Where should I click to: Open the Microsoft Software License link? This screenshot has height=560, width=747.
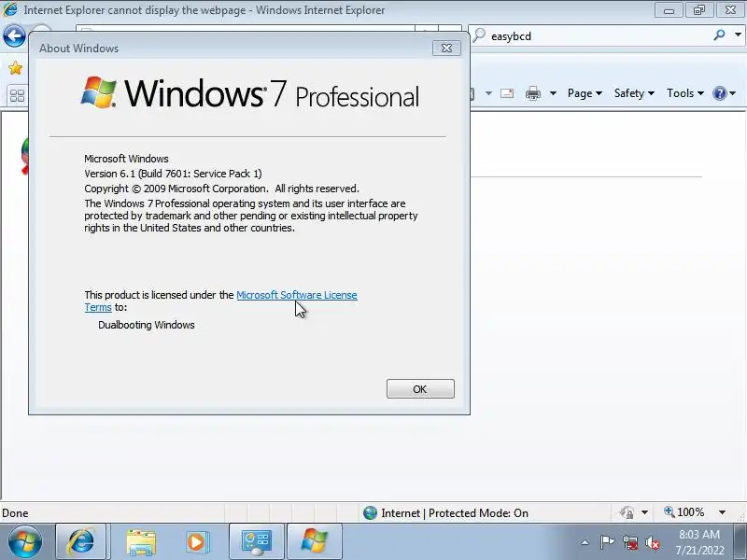(296, 295)
